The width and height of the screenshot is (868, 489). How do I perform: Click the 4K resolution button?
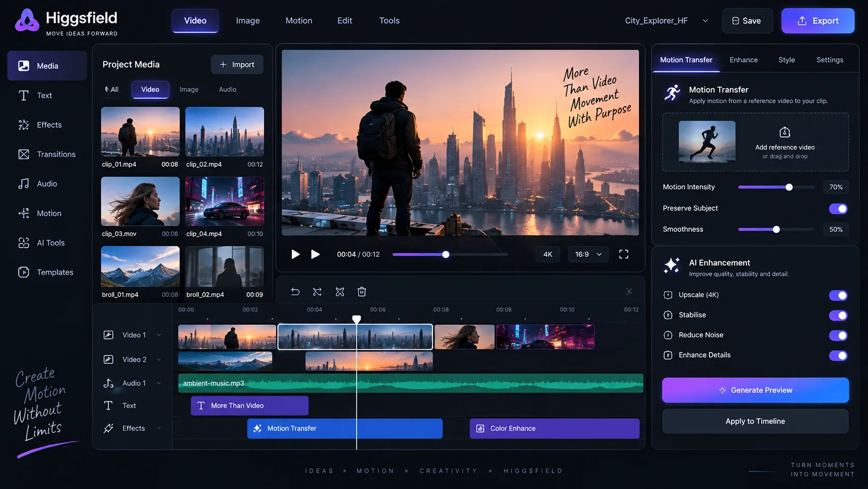pyautogui.click(x=548, y=254)
